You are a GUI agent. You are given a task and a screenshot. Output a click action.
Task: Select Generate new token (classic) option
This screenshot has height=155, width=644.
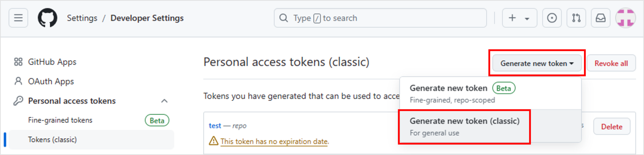pos(464,127)
